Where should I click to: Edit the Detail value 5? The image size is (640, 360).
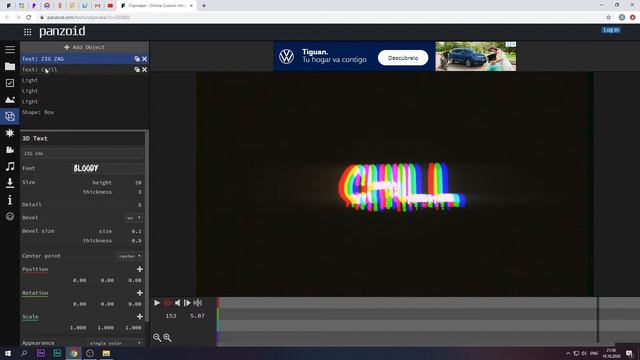point(139,204)
